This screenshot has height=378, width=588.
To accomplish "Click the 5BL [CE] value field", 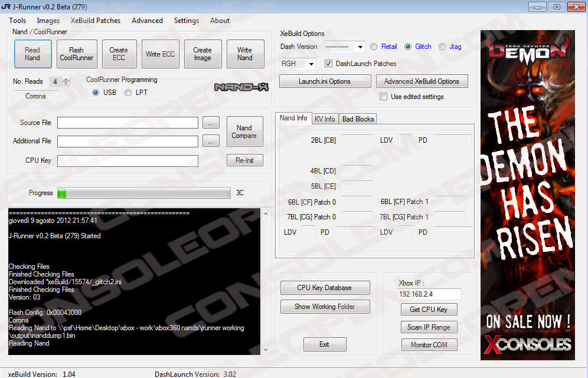I will pyautogui.click(x=357, y=186).
